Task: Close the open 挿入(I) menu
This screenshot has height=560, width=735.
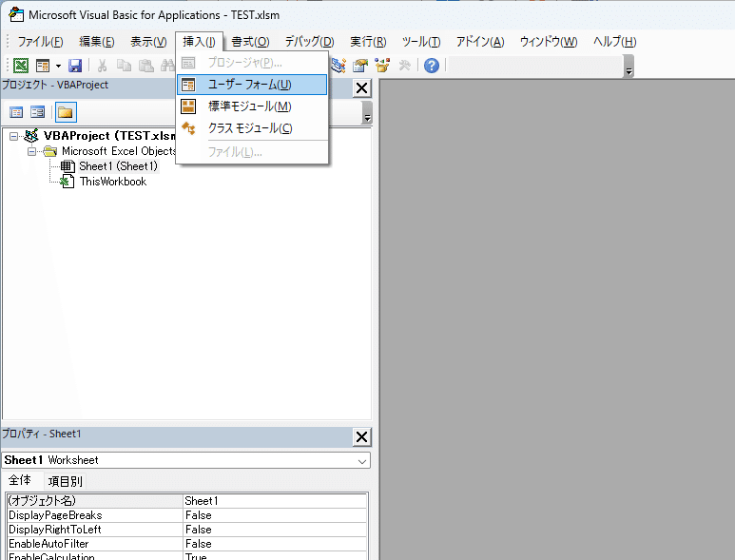Action: click(x=199, y=42)
